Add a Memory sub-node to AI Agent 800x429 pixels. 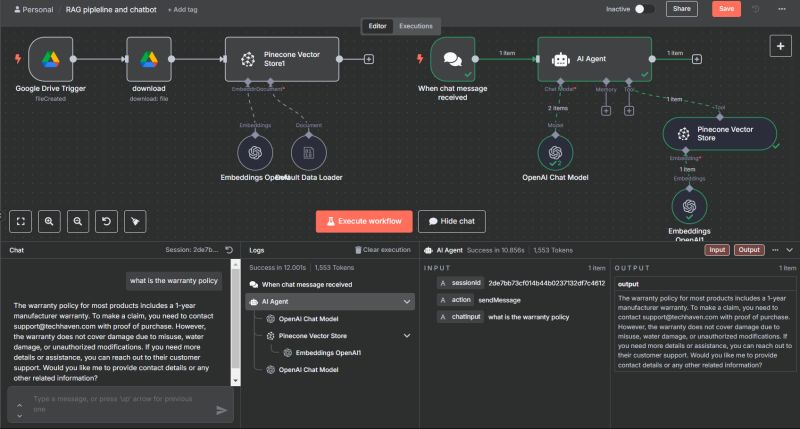point(606,111)
